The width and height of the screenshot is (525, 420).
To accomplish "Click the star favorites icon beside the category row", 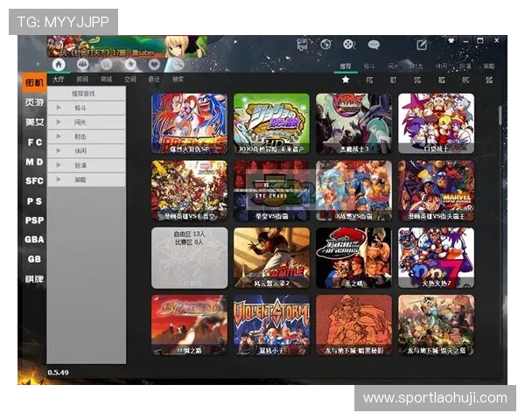I will click(x=346, y=80).
